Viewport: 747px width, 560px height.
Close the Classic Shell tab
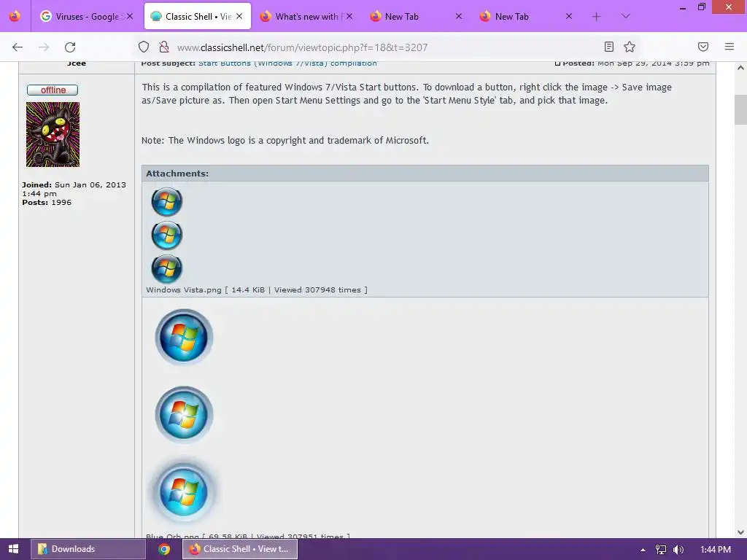tap(239, 16)
